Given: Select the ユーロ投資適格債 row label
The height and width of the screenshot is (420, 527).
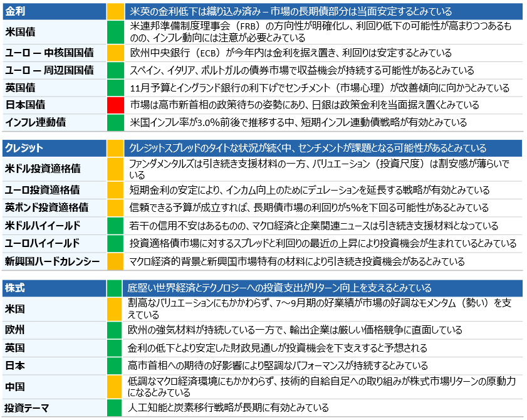Looking at the screenshot, I should [x=42, y=190].
